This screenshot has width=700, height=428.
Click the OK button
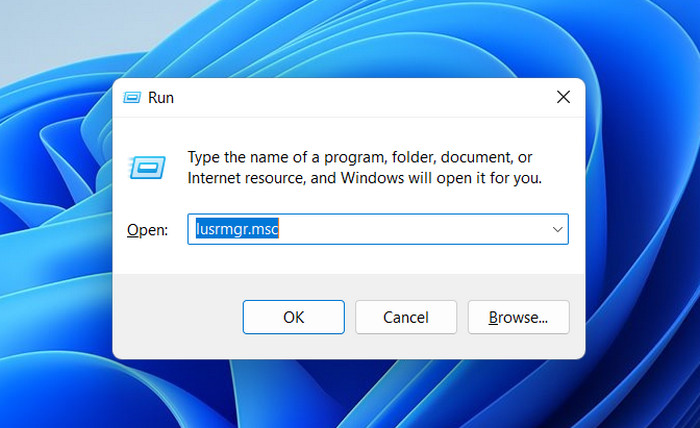[x=293, y=317]
